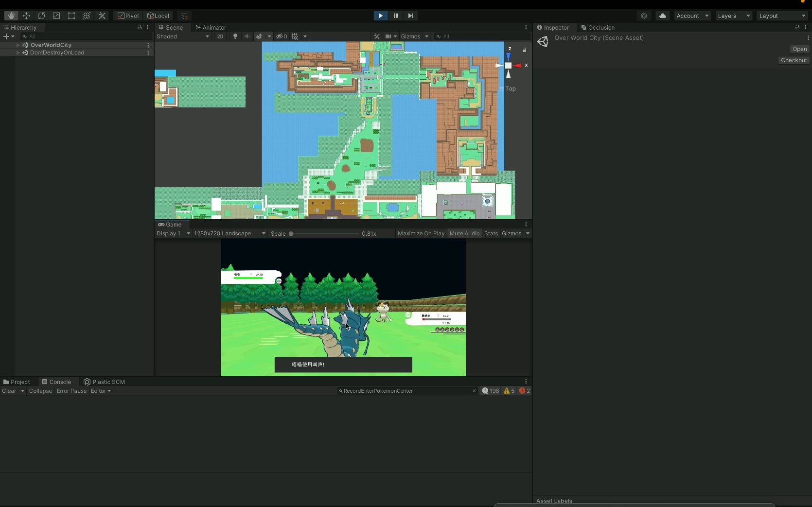Toggle the Stats overlay

(x=491, y=233)
